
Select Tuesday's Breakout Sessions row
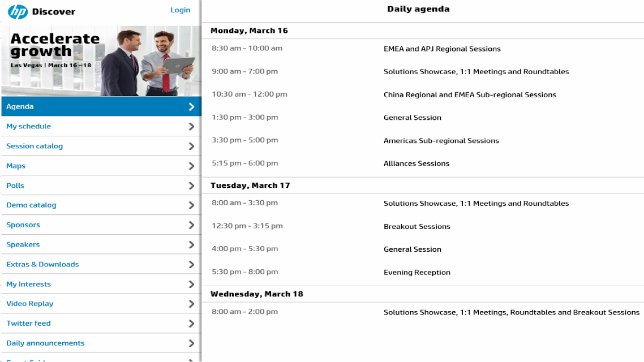(x=423, y=226)
